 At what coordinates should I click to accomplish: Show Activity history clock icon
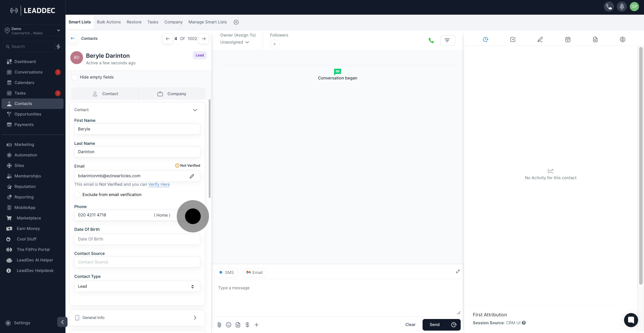coord(485,39)
